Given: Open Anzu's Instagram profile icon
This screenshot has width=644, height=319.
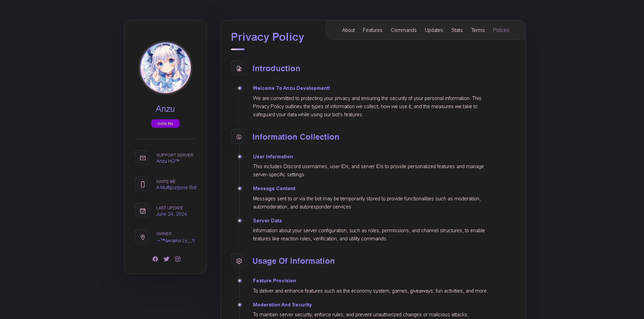Looking at the screenshot, I should tap(177, 259).
